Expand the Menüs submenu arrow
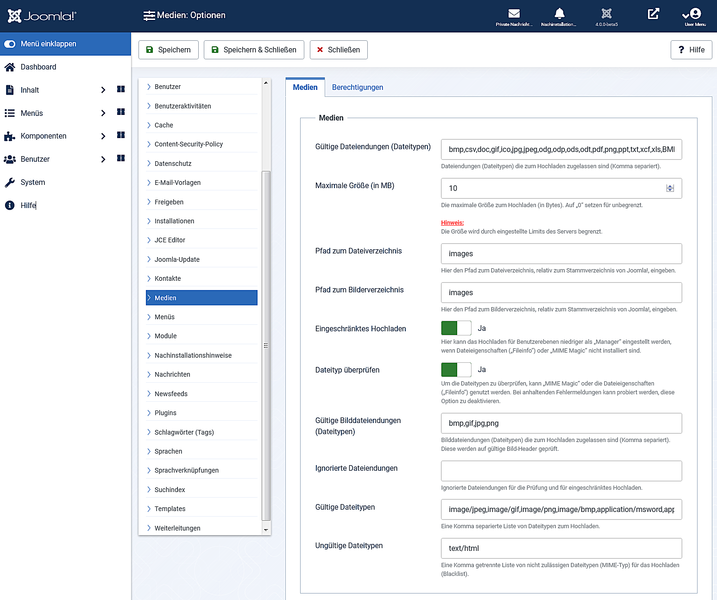Image resolution: width=717 pixels, height=600 pixels. 103,113
